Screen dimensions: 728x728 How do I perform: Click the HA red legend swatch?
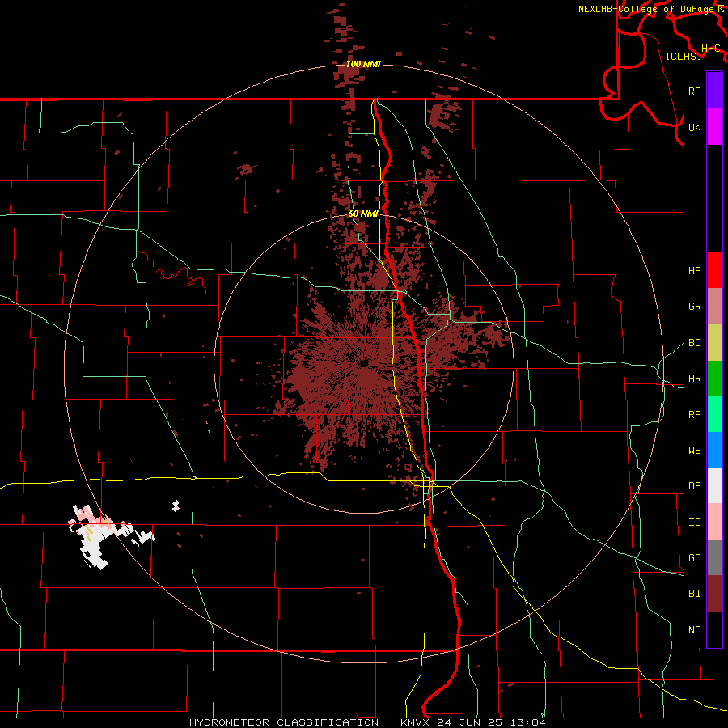pos(714,270)
